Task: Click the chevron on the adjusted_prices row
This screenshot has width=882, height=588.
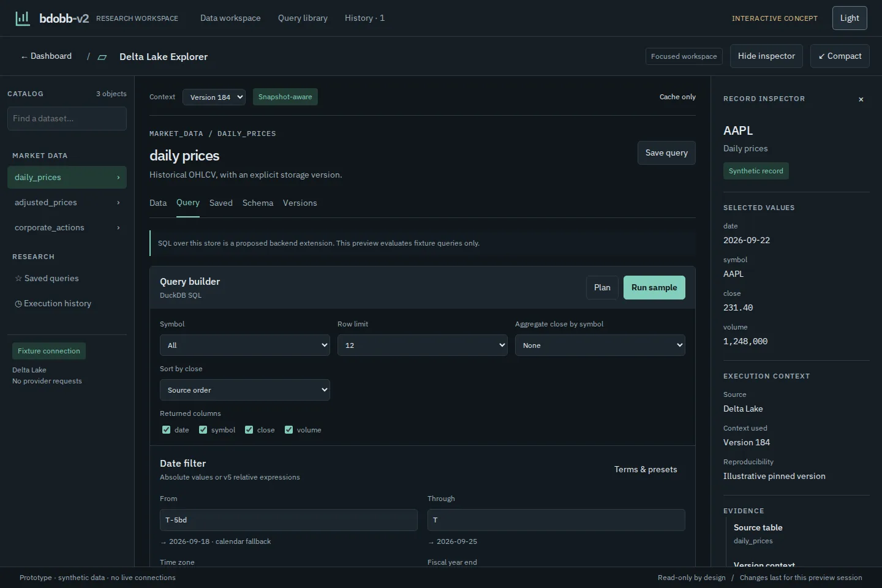Action: click(x=118, y=203)
